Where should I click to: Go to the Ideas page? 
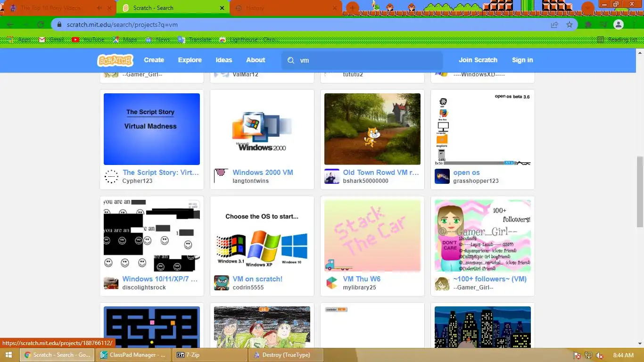224,60
